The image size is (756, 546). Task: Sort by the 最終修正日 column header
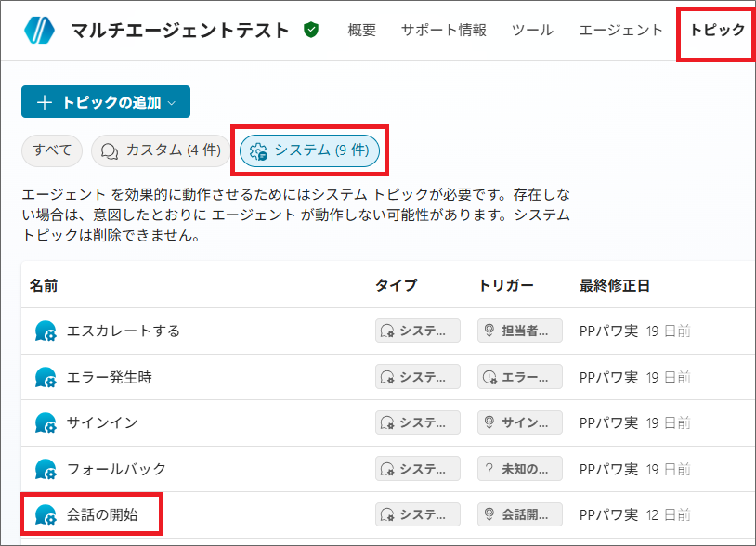pos(614,285)
